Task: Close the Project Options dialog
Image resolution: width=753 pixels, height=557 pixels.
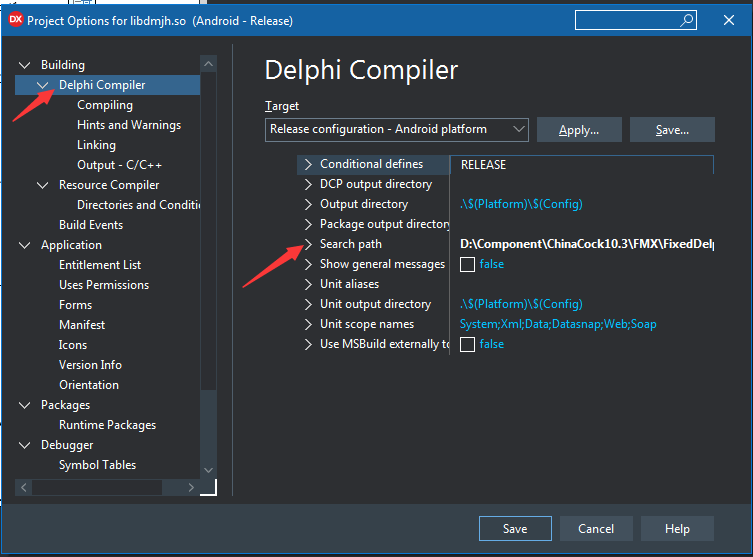Action: 729,20
